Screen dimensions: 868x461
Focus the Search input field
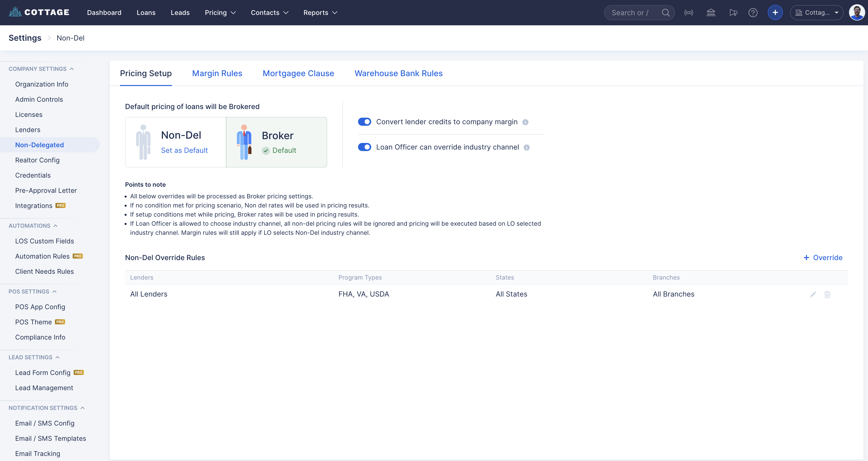pos(629,12)
